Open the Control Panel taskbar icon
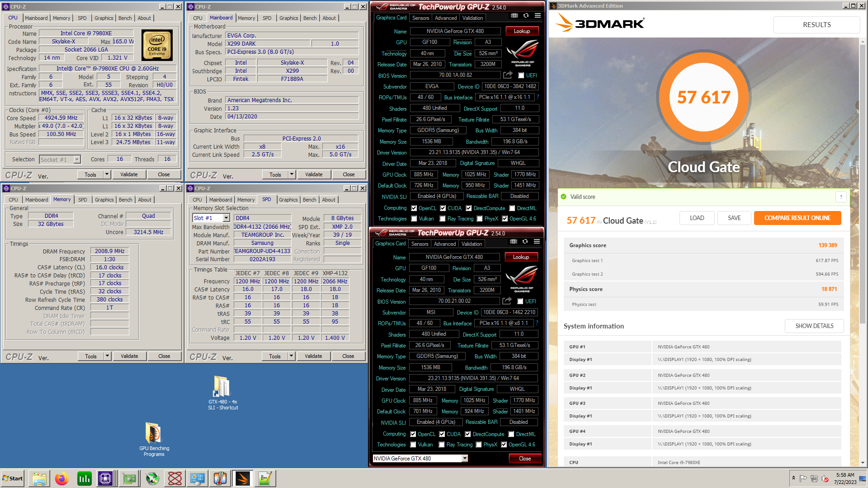Screen dimensions: 868x488 198,479
